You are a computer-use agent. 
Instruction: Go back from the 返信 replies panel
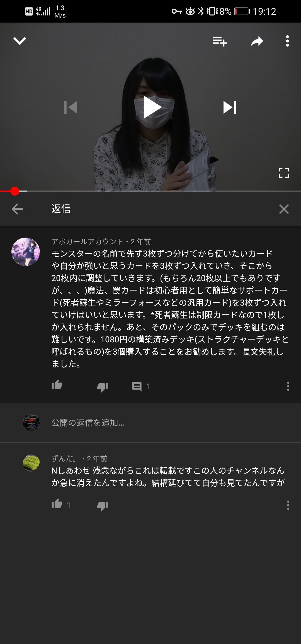(x=17, y=209)
